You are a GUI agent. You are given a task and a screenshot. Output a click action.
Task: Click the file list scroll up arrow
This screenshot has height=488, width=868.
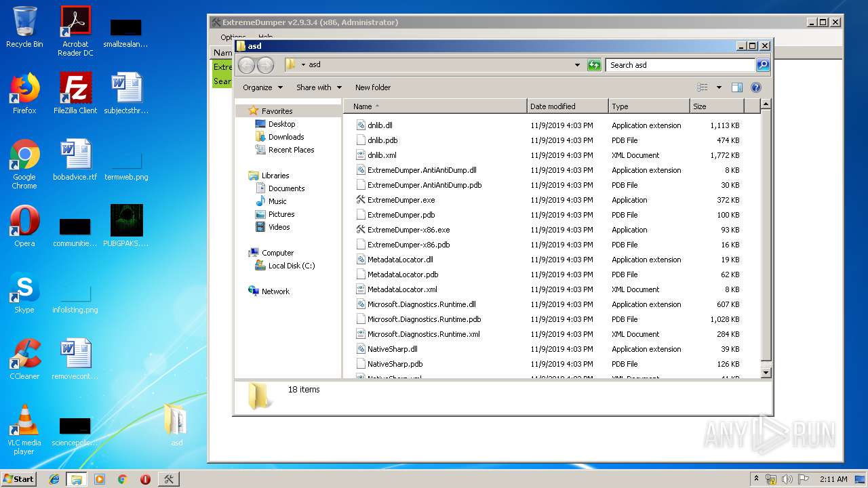click(766, 104)
